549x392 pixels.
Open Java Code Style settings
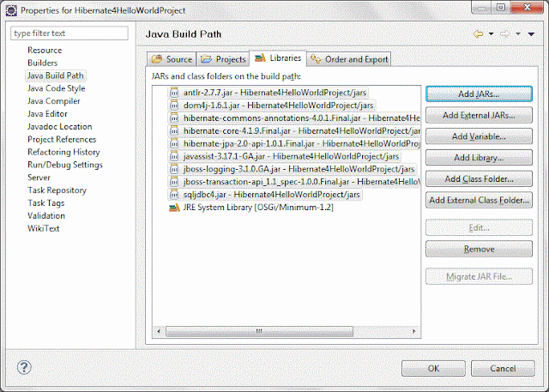click(56, 88)
